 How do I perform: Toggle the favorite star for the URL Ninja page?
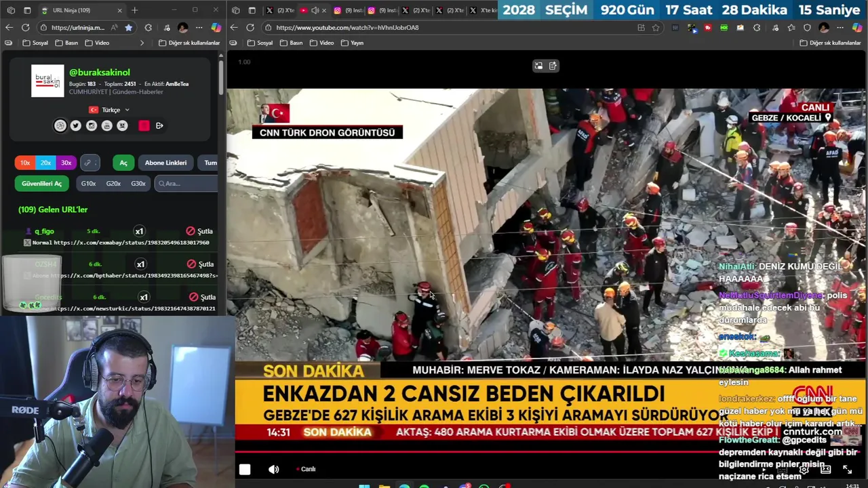pyautogui.click(x=129, y=28)
